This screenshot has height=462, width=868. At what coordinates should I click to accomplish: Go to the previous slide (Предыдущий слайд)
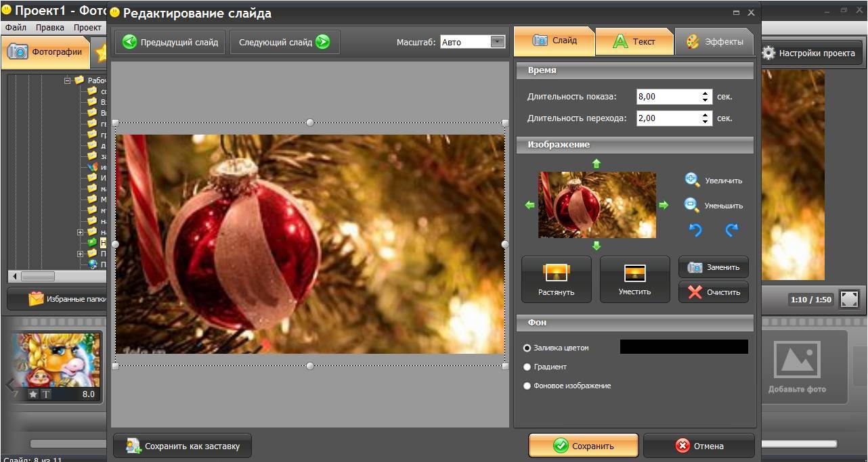click(170, 42)
